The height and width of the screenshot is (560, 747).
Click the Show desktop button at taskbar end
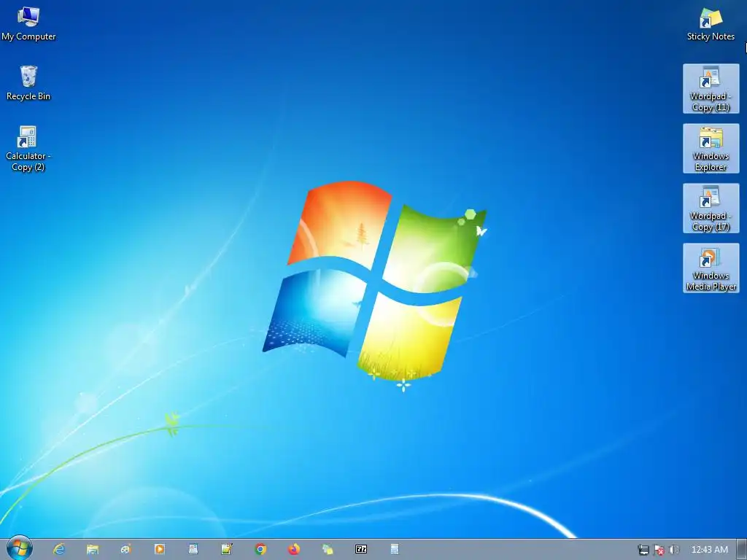tap(742, 550)
